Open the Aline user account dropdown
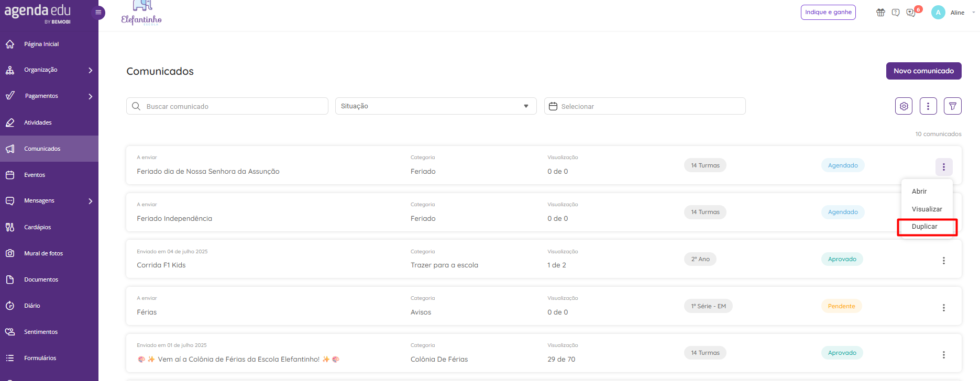The height and width of the screenshot is (381, 980). tap(953, 13)
